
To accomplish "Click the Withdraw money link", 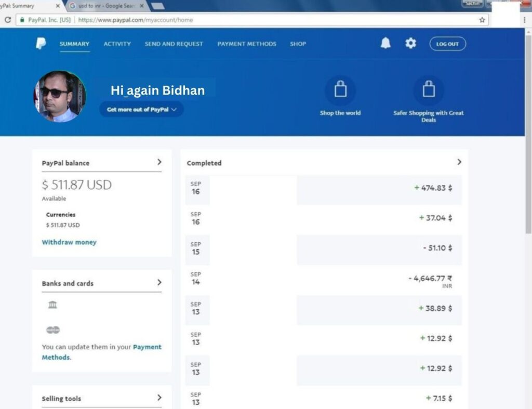I will (69, 242).
